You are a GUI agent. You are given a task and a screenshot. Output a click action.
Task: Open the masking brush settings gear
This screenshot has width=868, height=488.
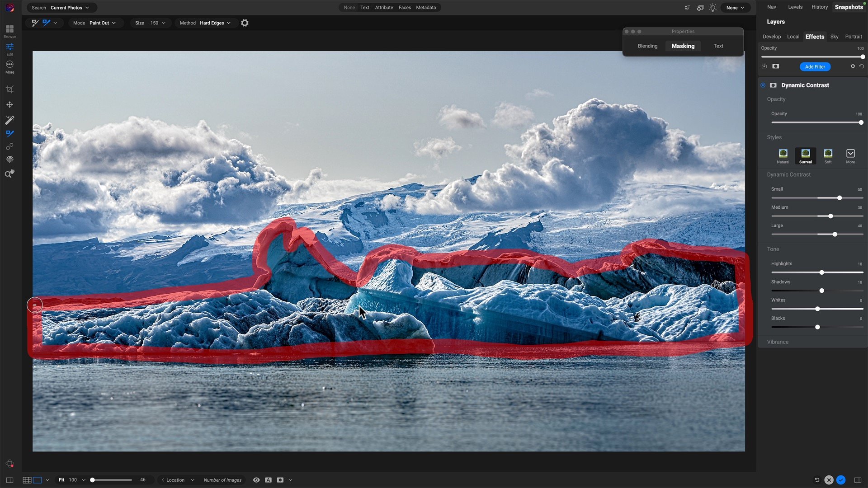pyautogui.click(x=245, y=23)
